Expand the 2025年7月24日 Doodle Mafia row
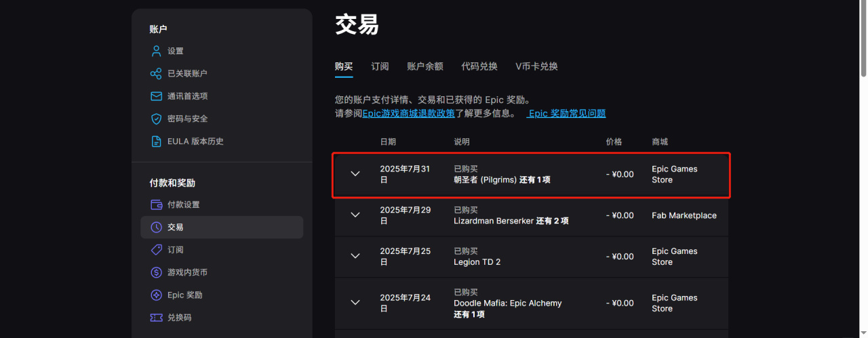This screenshot has width=868, height=338. tap(355, 303)
